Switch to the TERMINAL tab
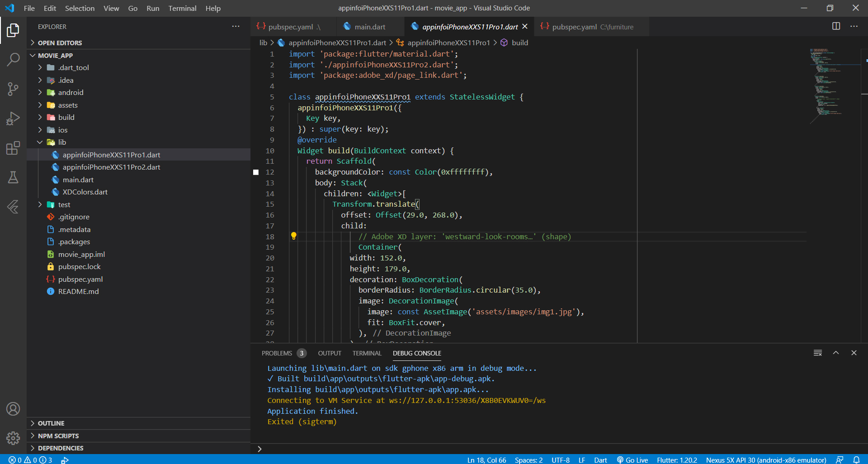 click(367, 353)
